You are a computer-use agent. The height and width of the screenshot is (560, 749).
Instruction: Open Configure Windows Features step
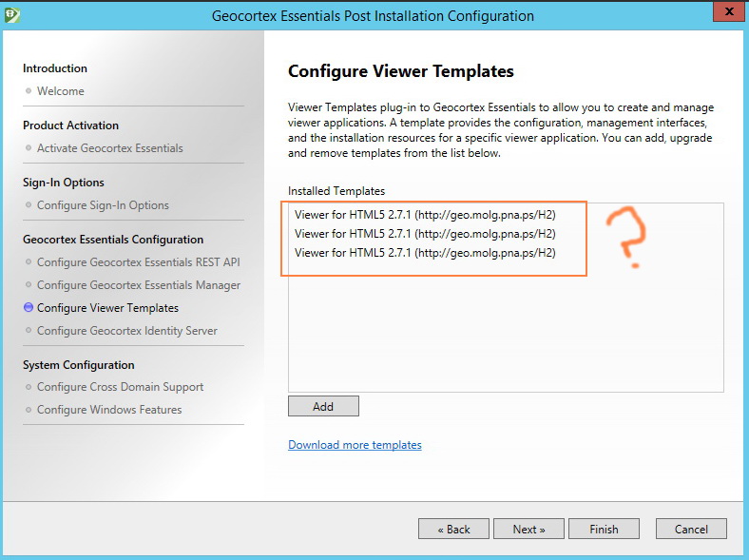click(109, 410)
